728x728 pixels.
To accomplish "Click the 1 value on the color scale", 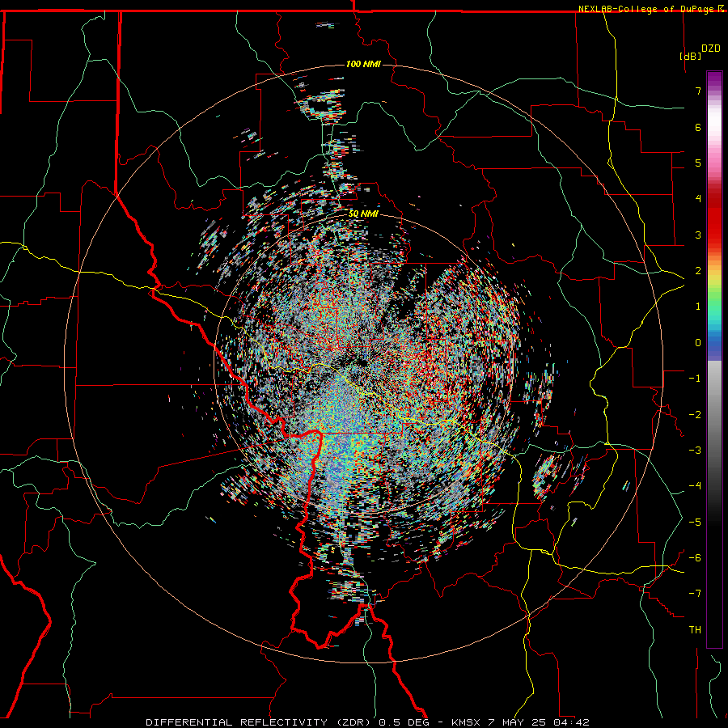I will [698, 307].
